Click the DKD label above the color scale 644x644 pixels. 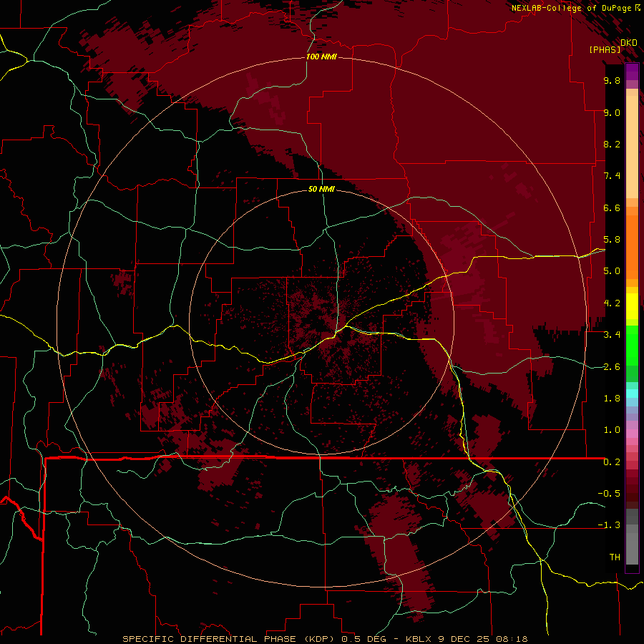click(629, 43)
